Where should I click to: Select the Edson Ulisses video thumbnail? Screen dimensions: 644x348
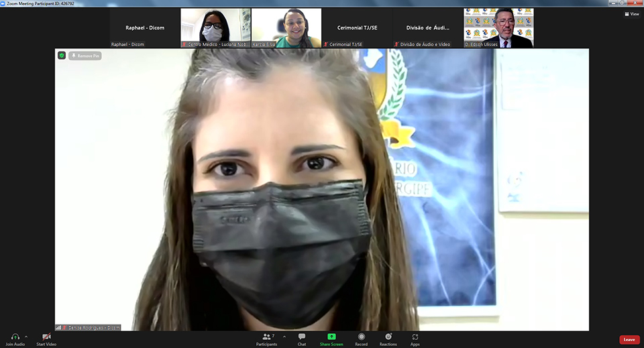(498, 28)
